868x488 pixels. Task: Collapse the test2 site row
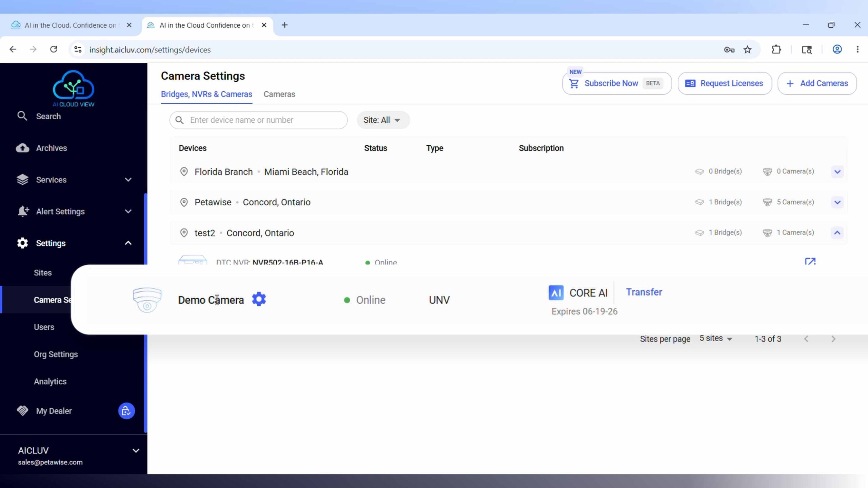point(837,233)
